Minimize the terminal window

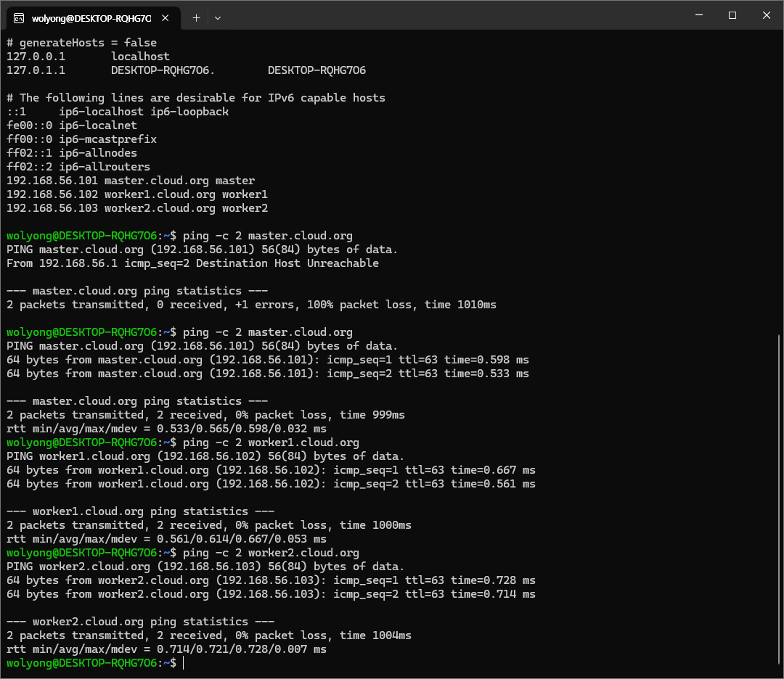(x=699, y=15)
